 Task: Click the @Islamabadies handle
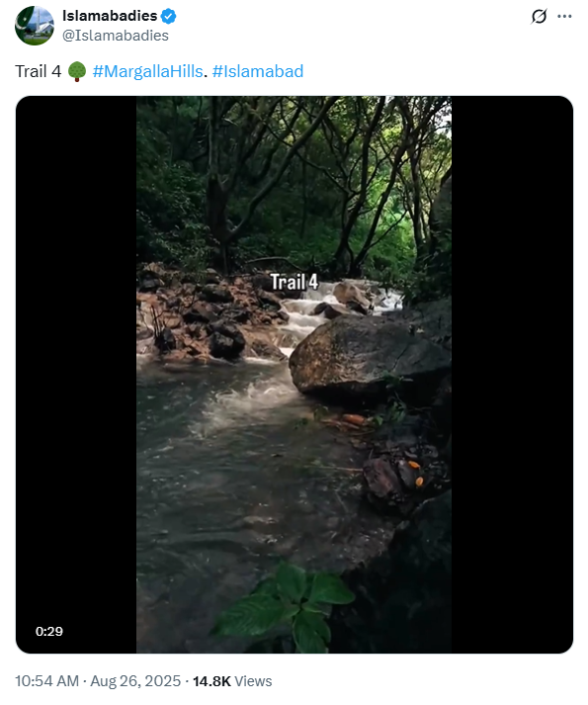click(116, 36)
